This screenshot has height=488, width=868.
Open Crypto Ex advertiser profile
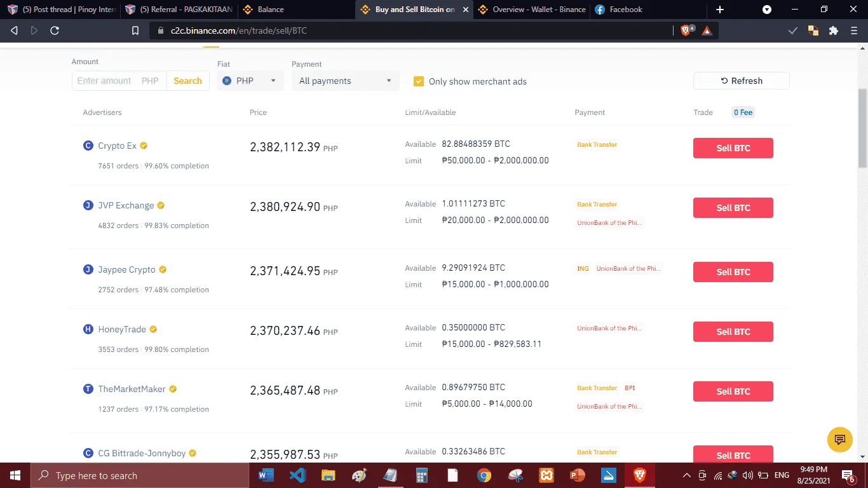point(117,146)
